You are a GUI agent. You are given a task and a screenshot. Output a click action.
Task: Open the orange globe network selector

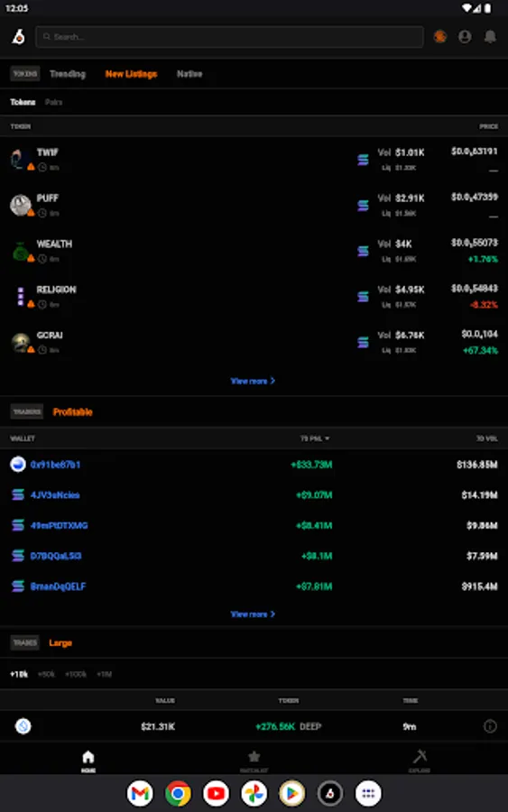pos(440,37)
